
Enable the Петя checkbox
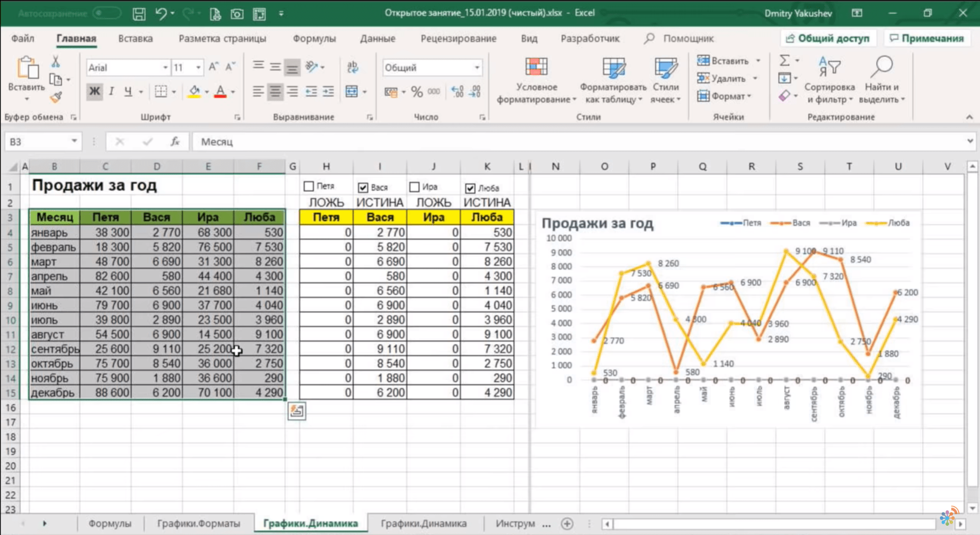point(309,187)
